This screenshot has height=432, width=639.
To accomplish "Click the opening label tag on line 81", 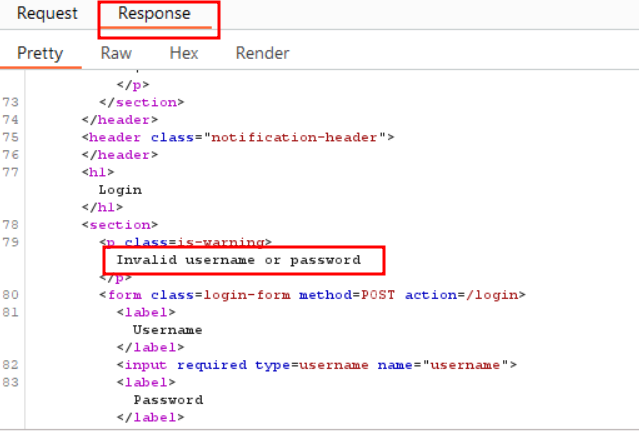I will 146,312.
